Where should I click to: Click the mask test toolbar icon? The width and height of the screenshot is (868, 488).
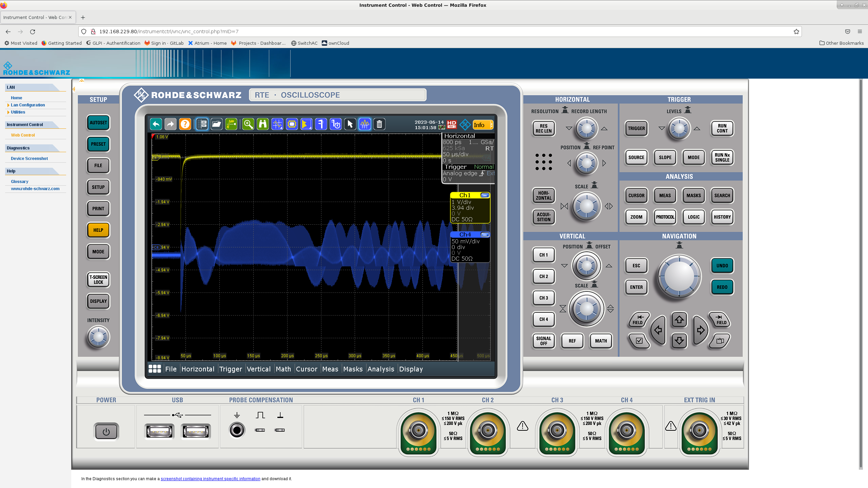(292, 124)
